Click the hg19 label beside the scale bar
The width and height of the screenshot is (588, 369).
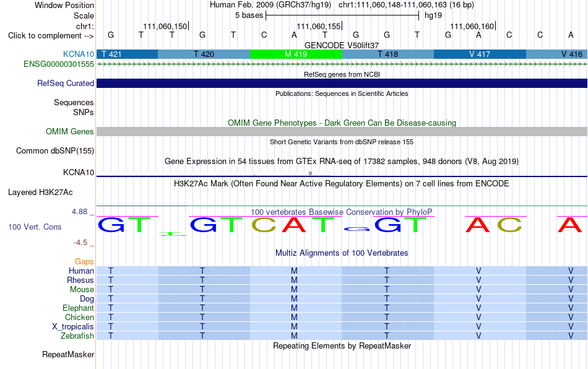[433, 15]
